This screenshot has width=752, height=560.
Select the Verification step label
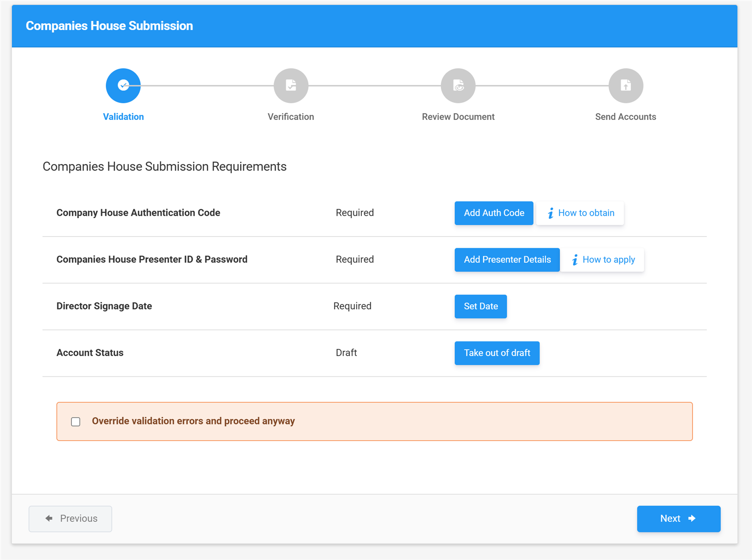[x=291, y=117]
